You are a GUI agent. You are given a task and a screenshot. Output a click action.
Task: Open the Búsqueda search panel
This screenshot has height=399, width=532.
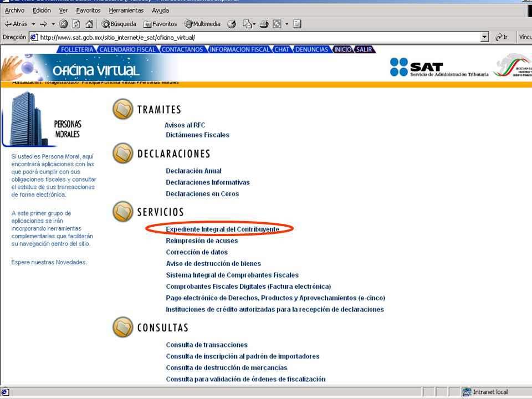pyautogui.click(x=119, y=24)
